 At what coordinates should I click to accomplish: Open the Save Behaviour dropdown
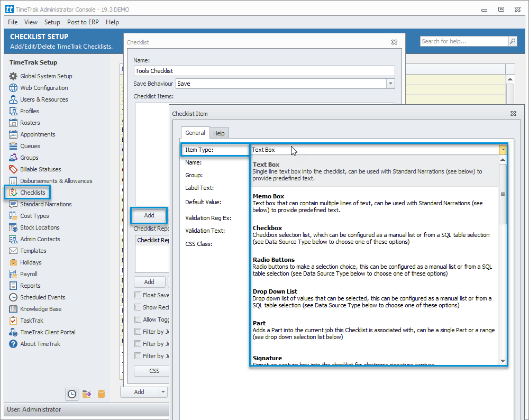tap(390, 84)
